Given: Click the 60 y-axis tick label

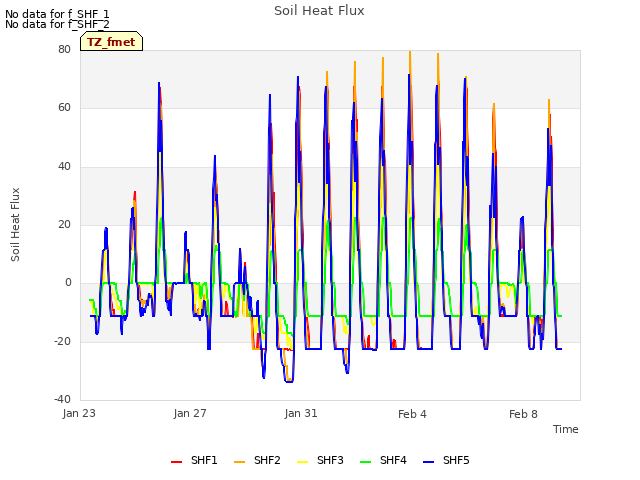Looking at the screenshot, I should (64, 108).
